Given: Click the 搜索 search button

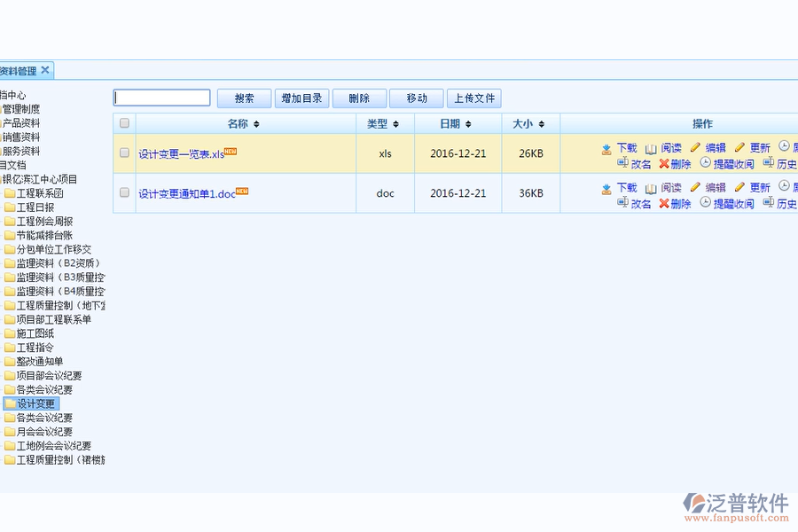Looking at the screenshot, I should (243, 98).
